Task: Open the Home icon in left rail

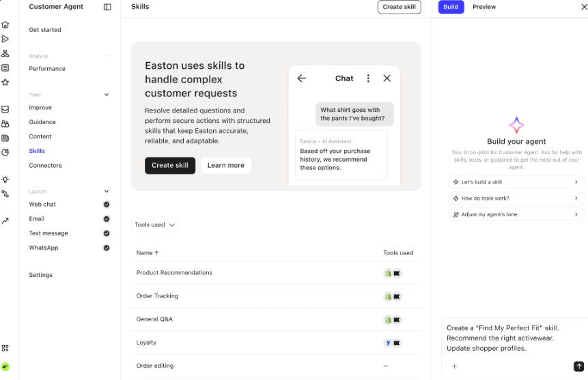Action: [5, 25]
